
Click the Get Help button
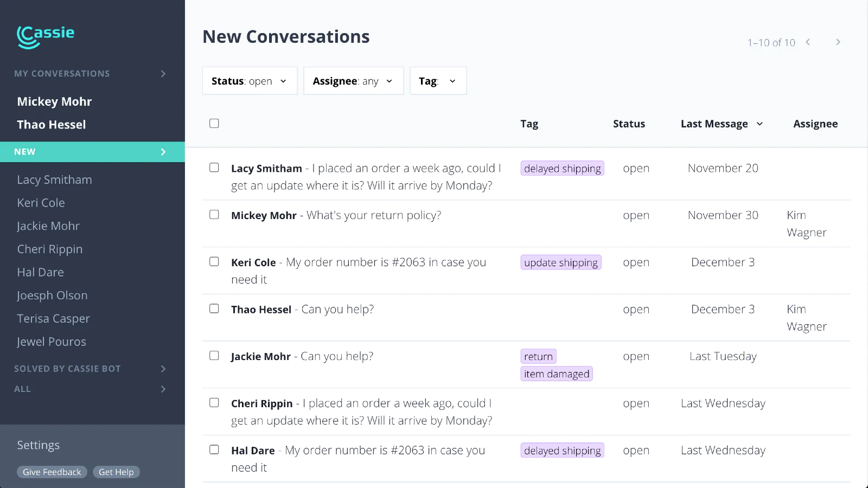tap(116, 472)
